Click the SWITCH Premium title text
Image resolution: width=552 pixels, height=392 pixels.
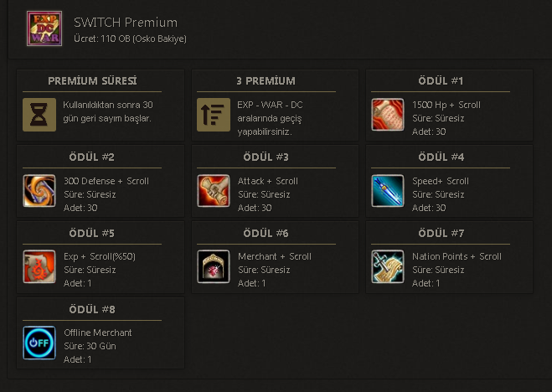tap(125, 23)
